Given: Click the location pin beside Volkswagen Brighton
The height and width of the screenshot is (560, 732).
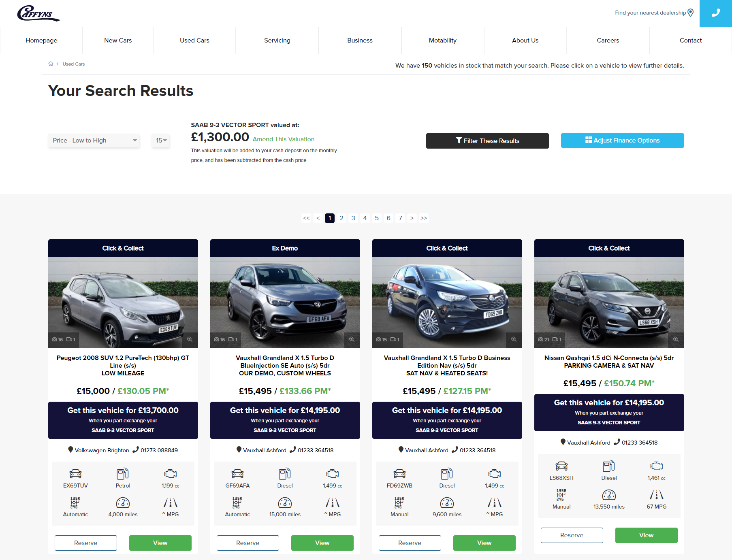Looking at the screenshot, I should point(70,449).
